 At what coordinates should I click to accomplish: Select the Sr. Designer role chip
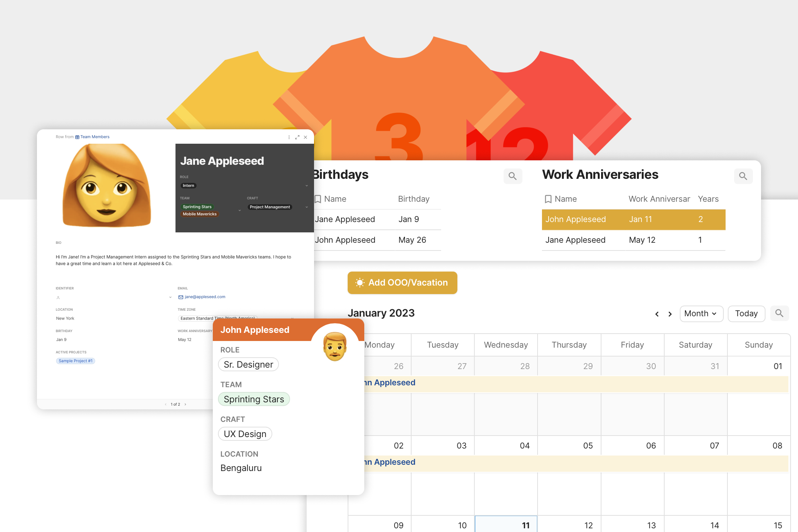point(248,365)
